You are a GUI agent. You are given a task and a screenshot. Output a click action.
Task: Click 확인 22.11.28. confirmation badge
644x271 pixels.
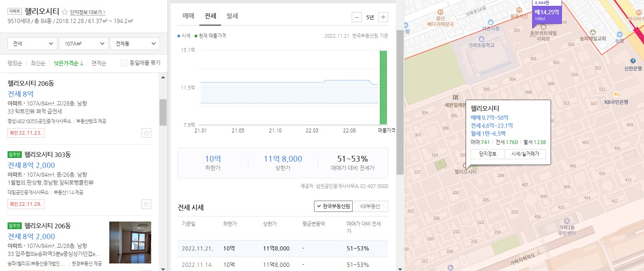pyautogui.click(x=26, y=204)
